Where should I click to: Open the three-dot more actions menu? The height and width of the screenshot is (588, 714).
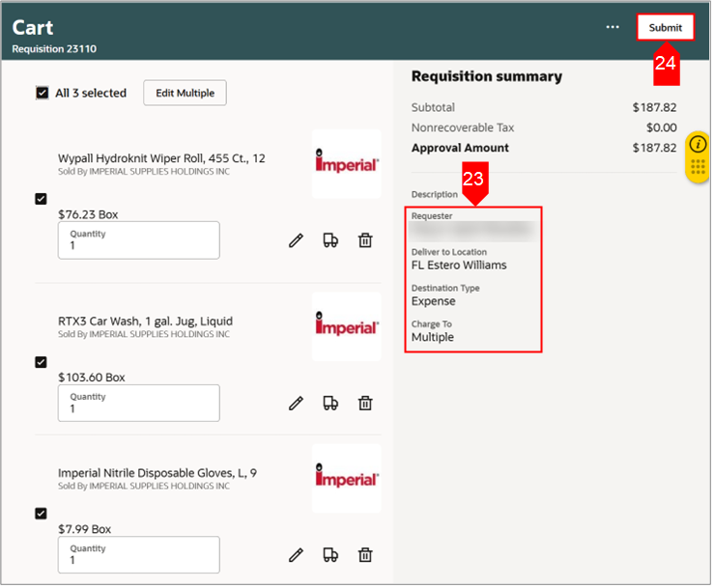pyautogui.click(x=614, y=27)
